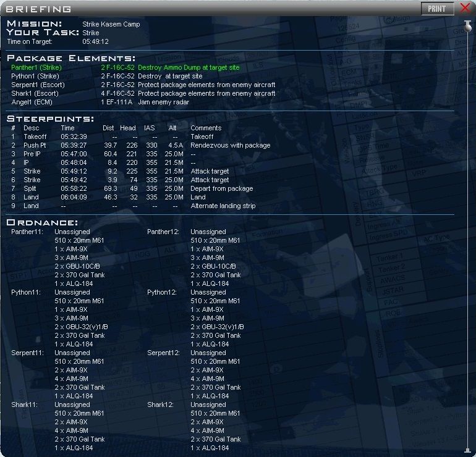Click Serpent11 ordnance label
This screenshot has height=457, width=476.
coord(27,353)
